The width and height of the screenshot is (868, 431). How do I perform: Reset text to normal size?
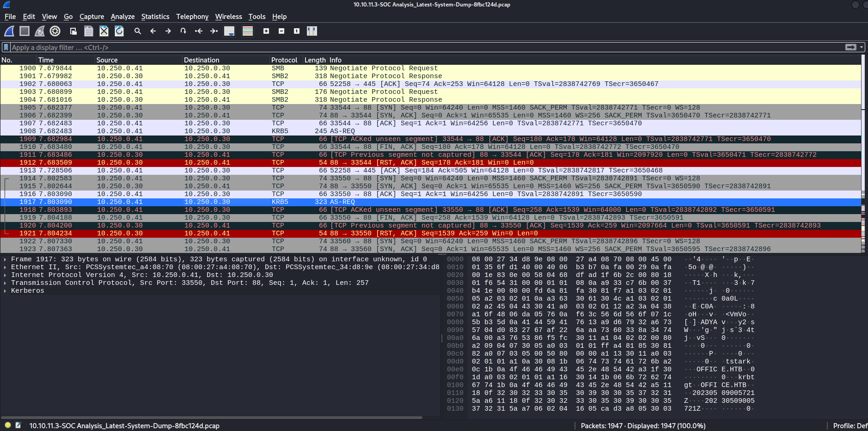[x=297, y=31]
